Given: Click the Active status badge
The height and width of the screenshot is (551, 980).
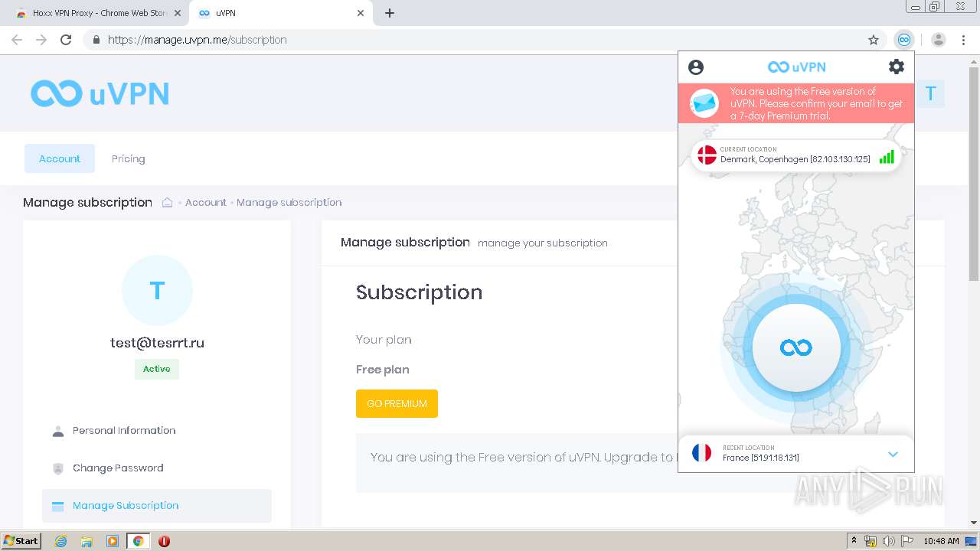Looking at the screenshot, I should [157, 369].
